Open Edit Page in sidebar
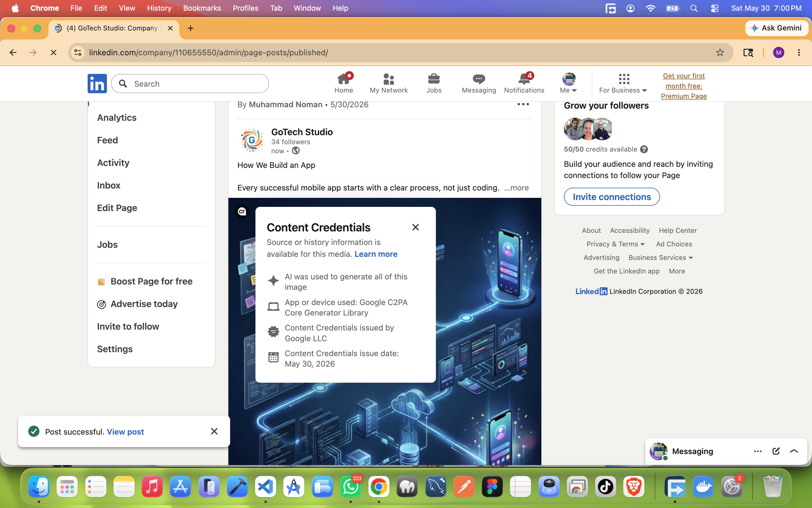The width and height of the screenshot is (812, 508). point(117,208)
